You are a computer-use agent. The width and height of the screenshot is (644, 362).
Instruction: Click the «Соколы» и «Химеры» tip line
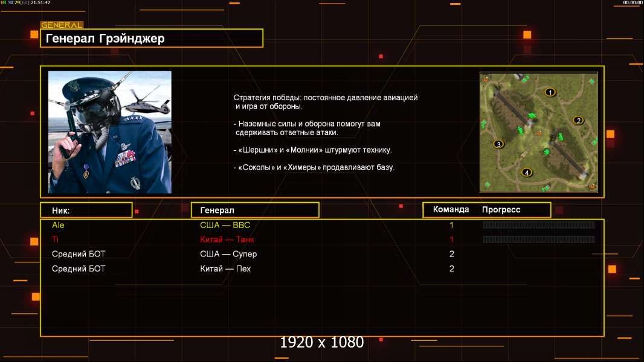pyautogui.click(x=314, y=167)
